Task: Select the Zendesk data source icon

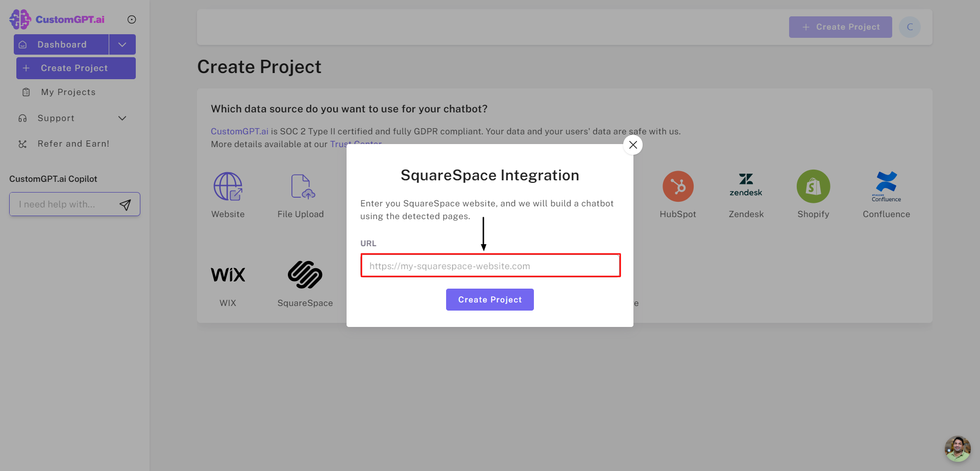Action: (746, 185)
